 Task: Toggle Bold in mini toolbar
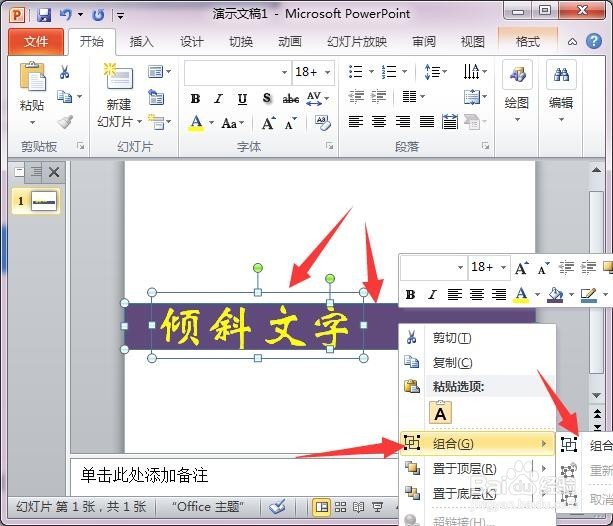tap(410, 294)
